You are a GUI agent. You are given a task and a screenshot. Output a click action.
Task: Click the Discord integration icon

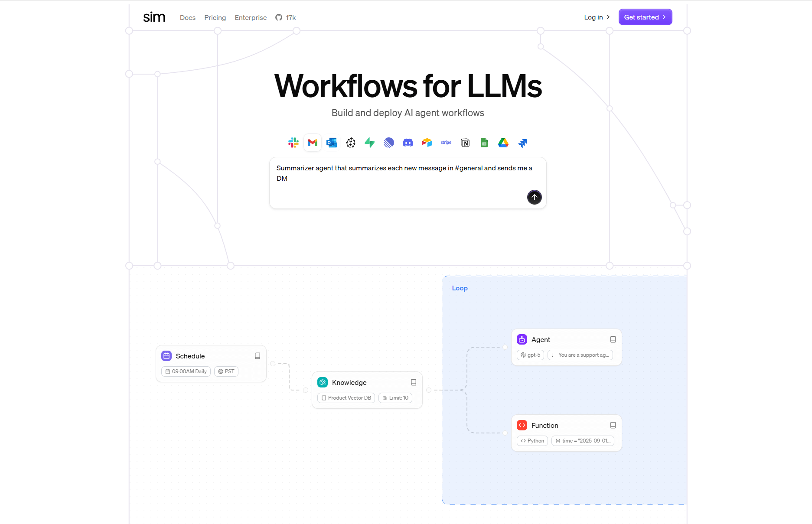tap(408, 143)
